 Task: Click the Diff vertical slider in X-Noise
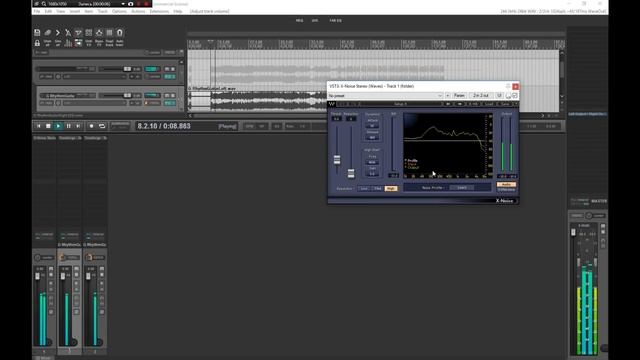pos(393,145)
